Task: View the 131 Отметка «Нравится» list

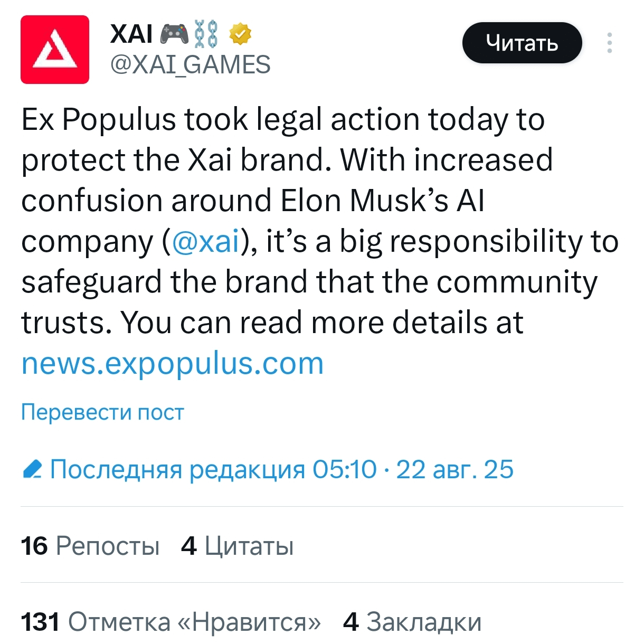Action: tap(171, 622)
